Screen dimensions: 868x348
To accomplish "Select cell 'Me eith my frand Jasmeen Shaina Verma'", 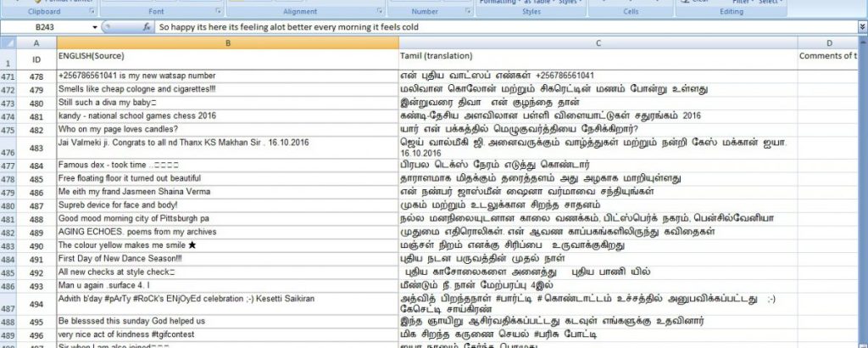I will [227, 192].
